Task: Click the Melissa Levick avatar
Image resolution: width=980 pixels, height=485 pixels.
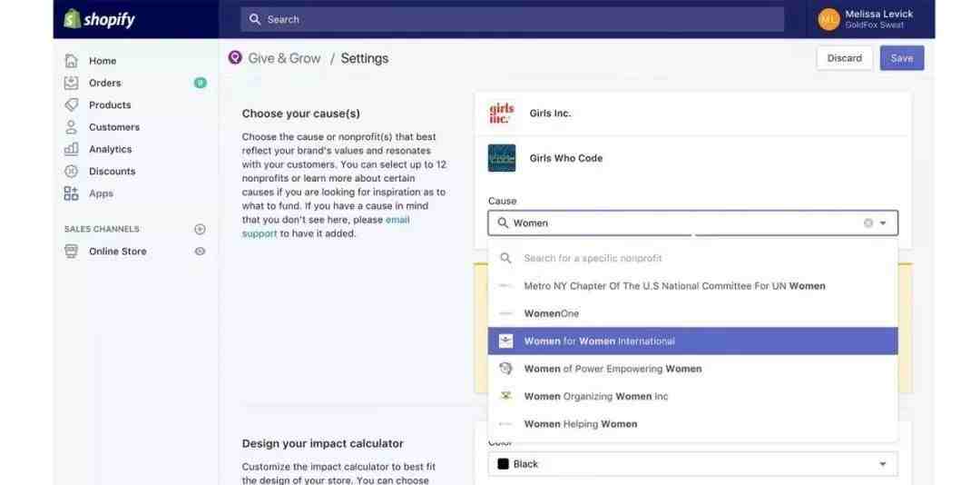Action: point(828,19)
